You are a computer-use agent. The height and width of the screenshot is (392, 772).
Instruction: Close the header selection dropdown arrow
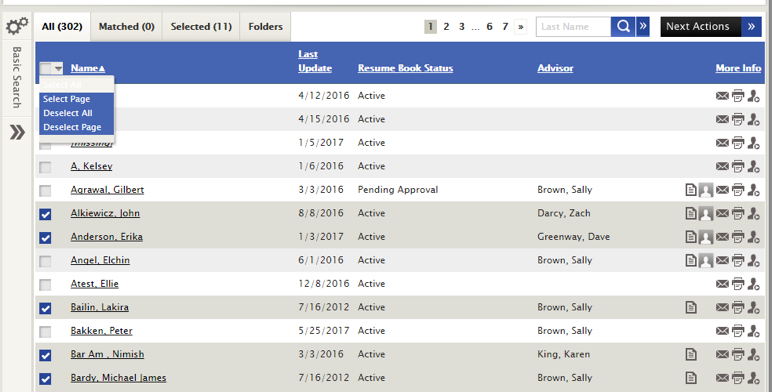[x=58, y=68]
